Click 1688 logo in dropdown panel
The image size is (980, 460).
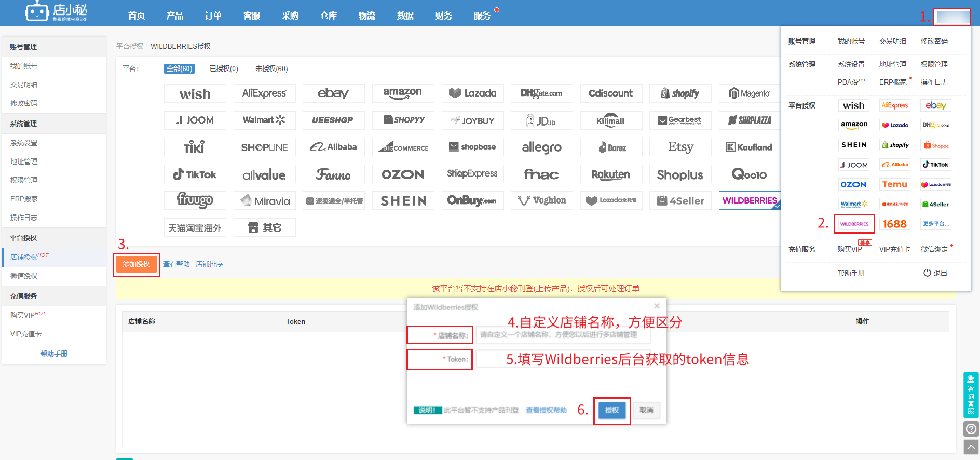pos(895,224)
